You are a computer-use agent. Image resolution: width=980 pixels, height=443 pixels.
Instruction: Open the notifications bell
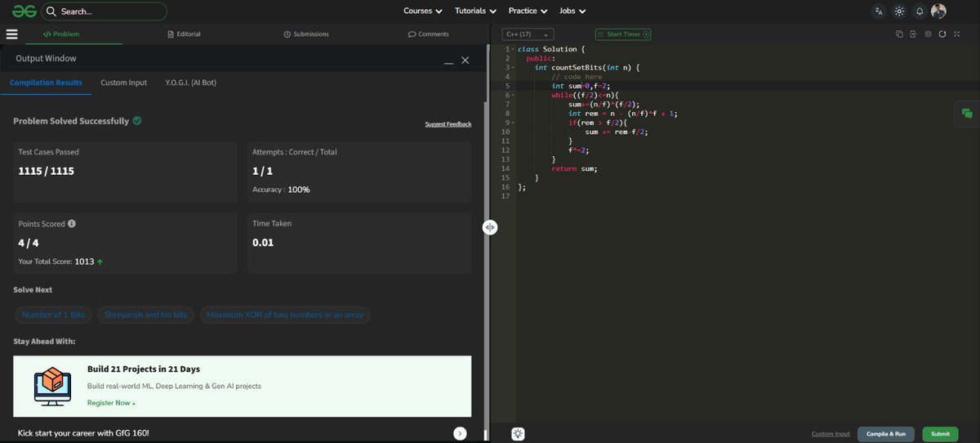point(920,11)
